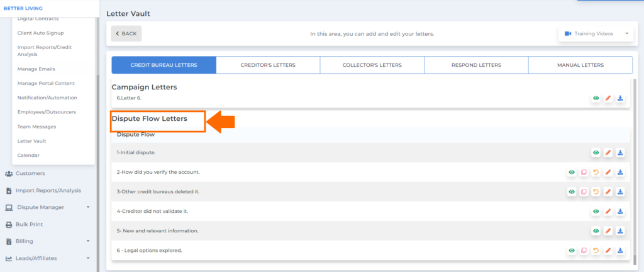This screenshot has height=272, width=644.
Task: Go back with the BACK button
Action: tap(126, 34)
